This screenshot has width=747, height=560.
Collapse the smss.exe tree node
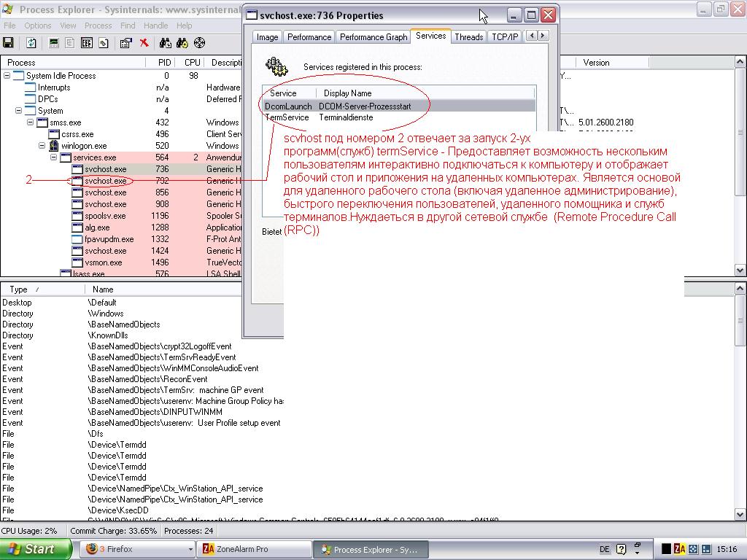click(x=31, y=122)
